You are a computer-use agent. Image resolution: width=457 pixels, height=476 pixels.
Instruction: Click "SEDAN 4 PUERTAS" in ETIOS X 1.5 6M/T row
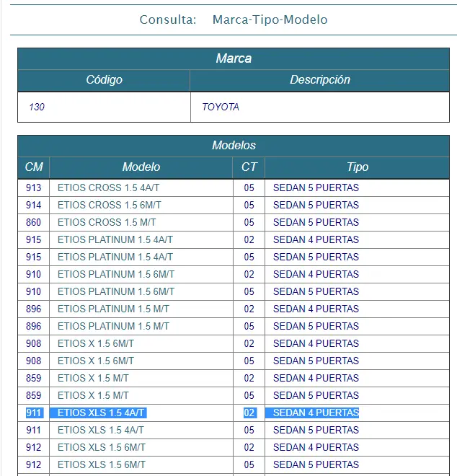coord(316,343)
